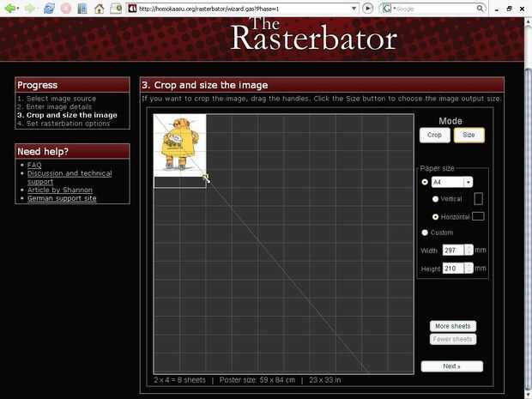Click the bear image thumbnail in grid
The image size is (532, 399).
coord(180,145)
